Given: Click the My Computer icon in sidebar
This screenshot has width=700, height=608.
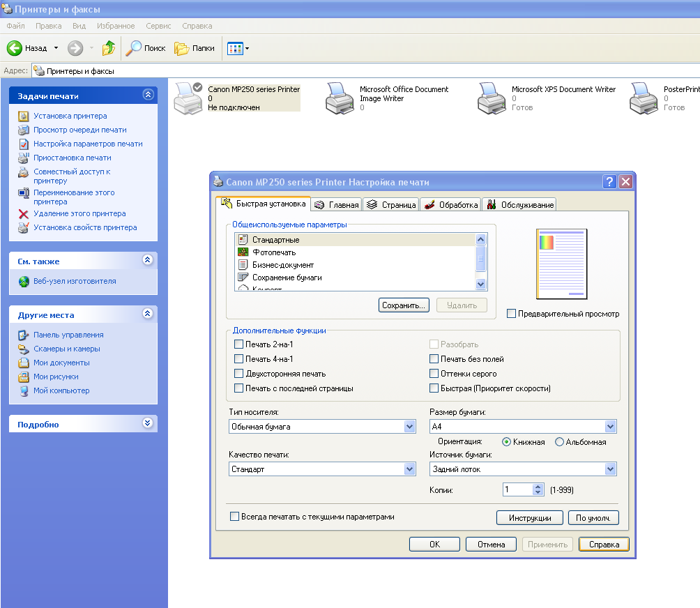Looking at the screenshot, I should click(24, 390).
